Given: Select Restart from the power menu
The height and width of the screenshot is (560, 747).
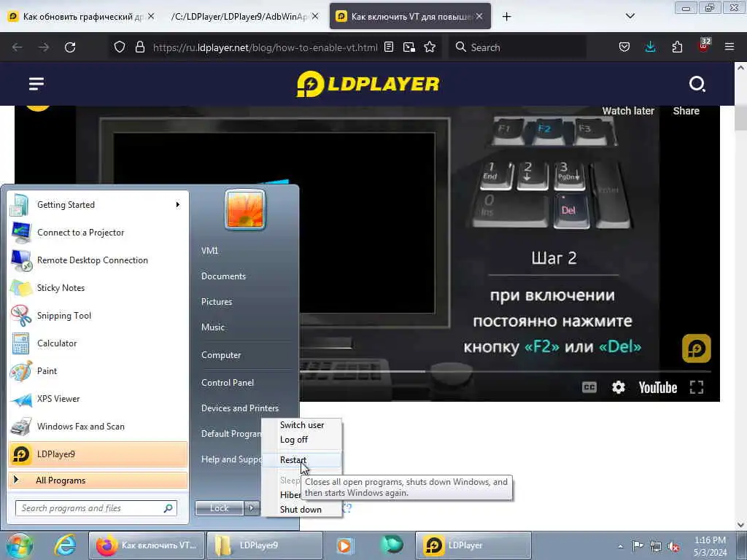Looking at the screenshot, I should (x=302, y=460).
